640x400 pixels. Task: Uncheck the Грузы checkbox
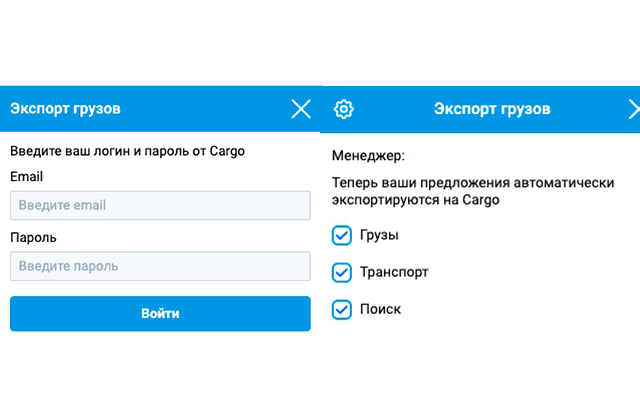pos(342,236)
